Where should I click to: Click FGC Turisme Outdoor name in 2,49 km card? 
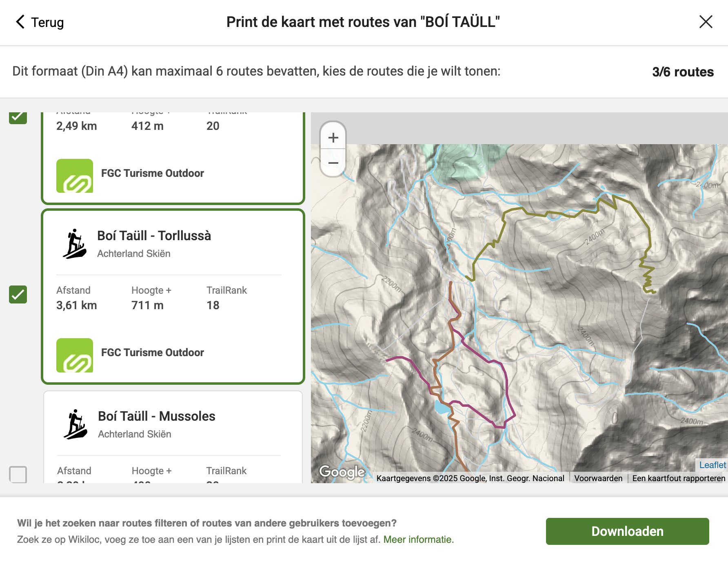(153, 173)
